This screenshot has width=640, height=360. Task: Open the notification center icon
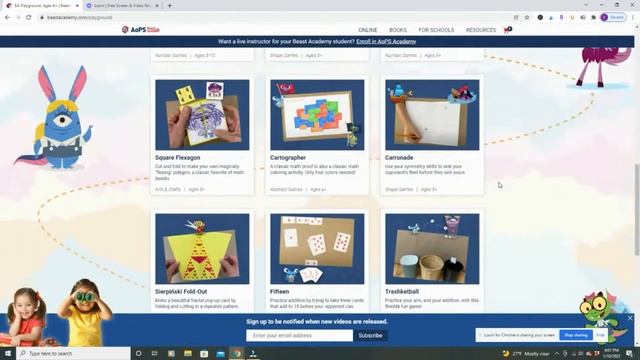point(629,353)
